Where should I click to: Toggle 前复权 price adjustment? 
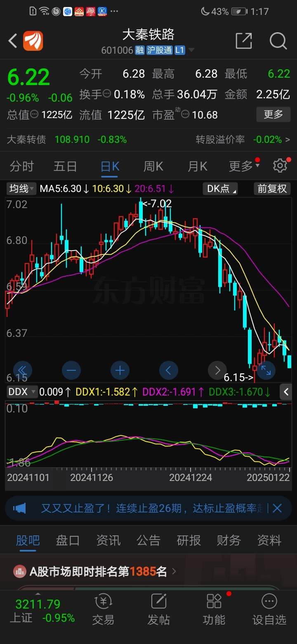pyautogui.click(x=272, y=189)
